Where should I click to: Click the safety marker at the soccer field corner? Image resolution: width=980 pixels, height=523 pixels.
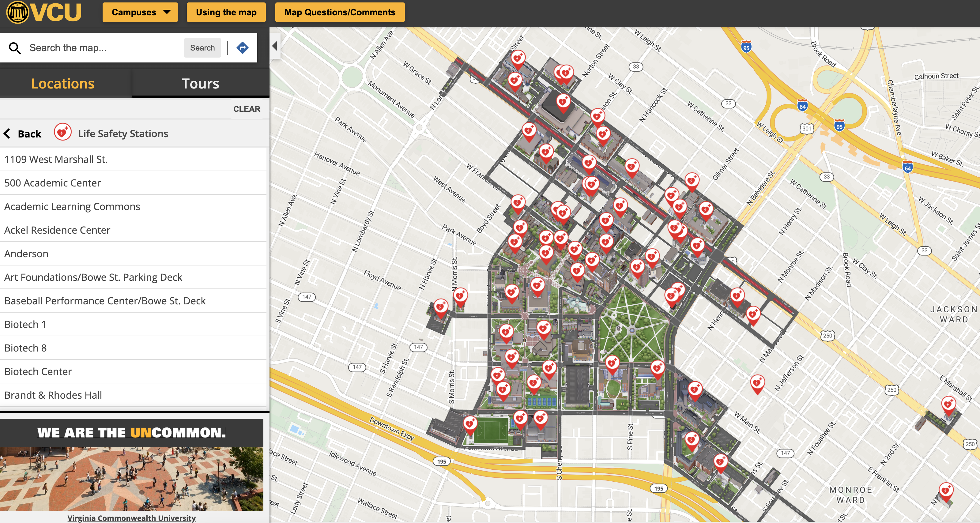(x=470, y=424)
